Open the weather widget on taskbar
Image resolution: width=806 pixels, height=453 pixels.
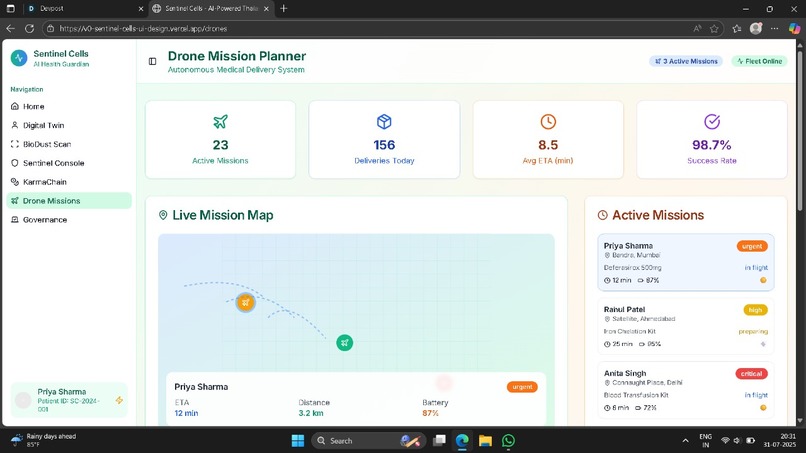point(43,440)
